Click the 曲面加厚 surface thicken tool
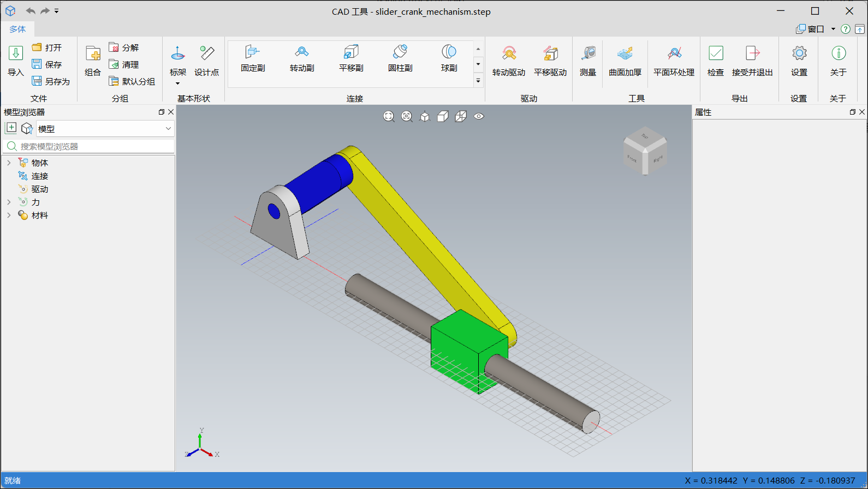Viewport: 868px width, 489px height. (625, 61)
